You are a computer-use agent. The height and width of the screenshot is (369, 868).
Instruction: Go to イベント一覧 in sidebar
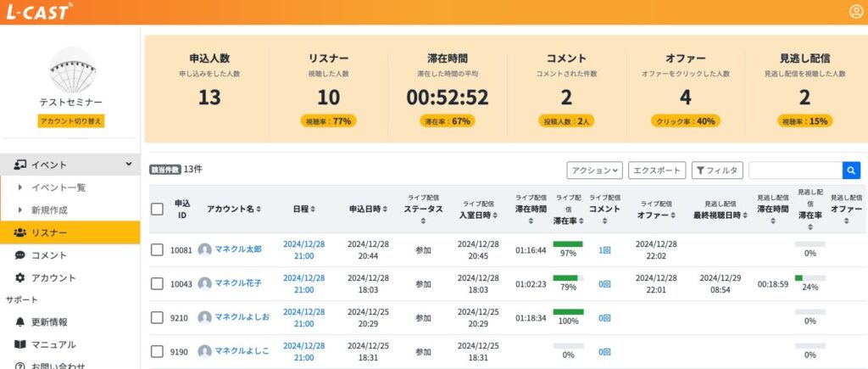pos(58,187)
